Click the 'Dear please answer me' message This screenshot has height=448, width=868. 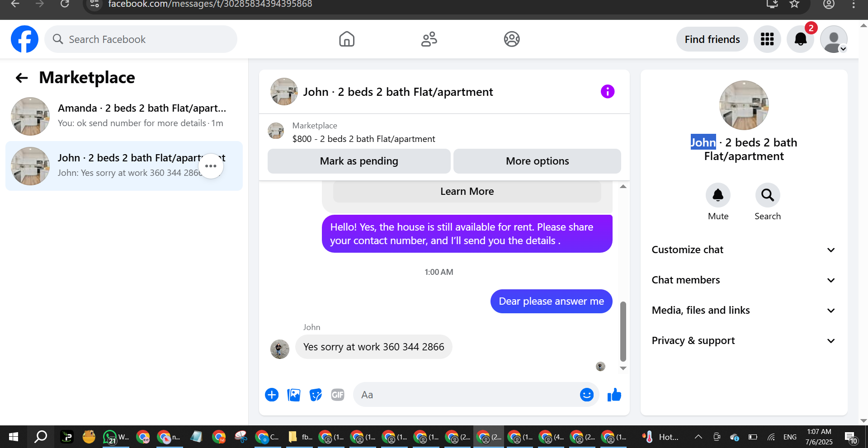click(551, 301)
